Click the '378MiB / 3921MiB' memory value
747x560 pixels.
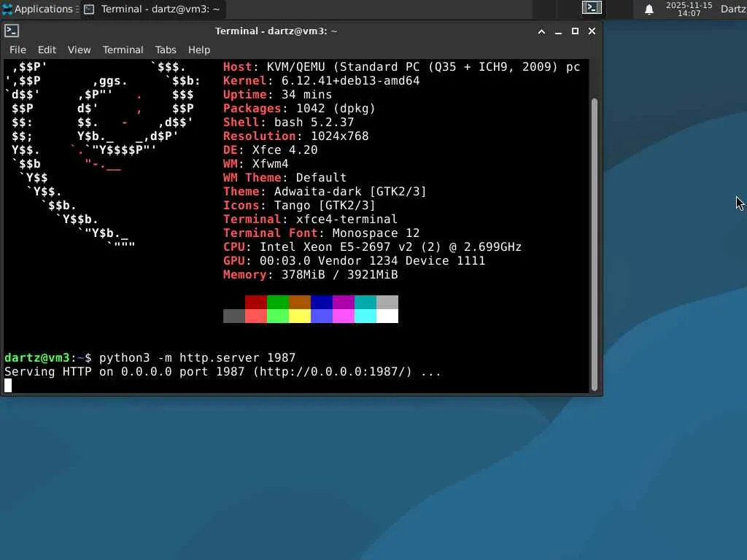click(x=340, y=274)
